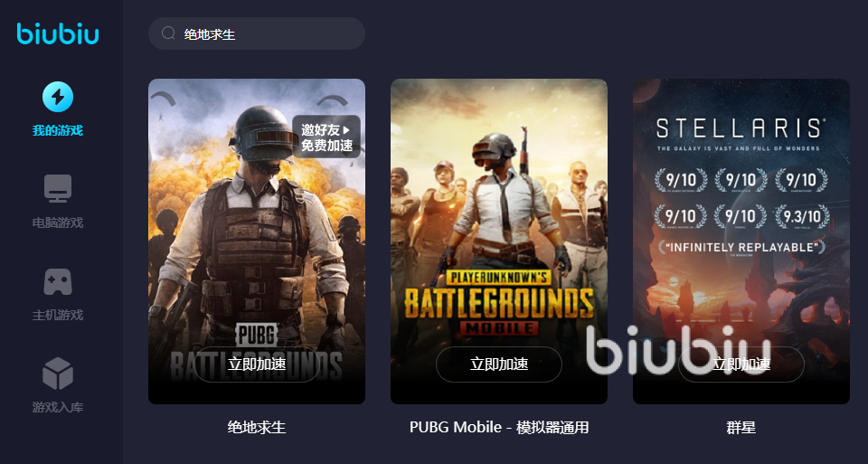Screen dimensions: 868x464
Task: Open the PC games monitor icon
Action: tap(58, 188)
